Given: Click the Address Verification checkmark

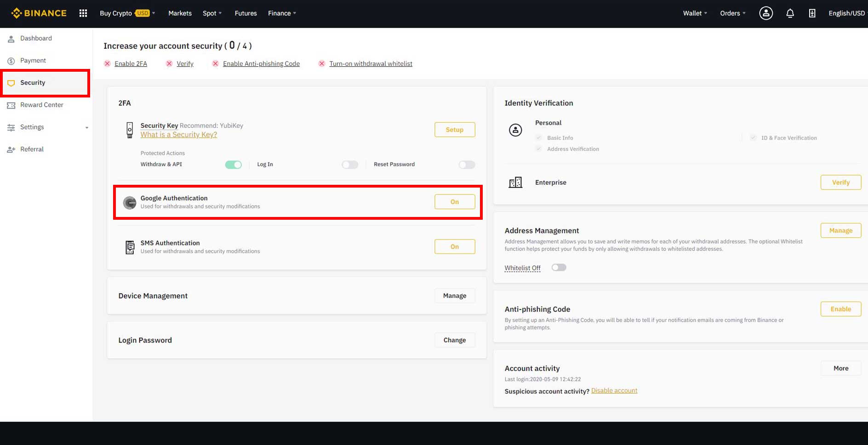Looking at the screenshot, I should pos(539,148).
